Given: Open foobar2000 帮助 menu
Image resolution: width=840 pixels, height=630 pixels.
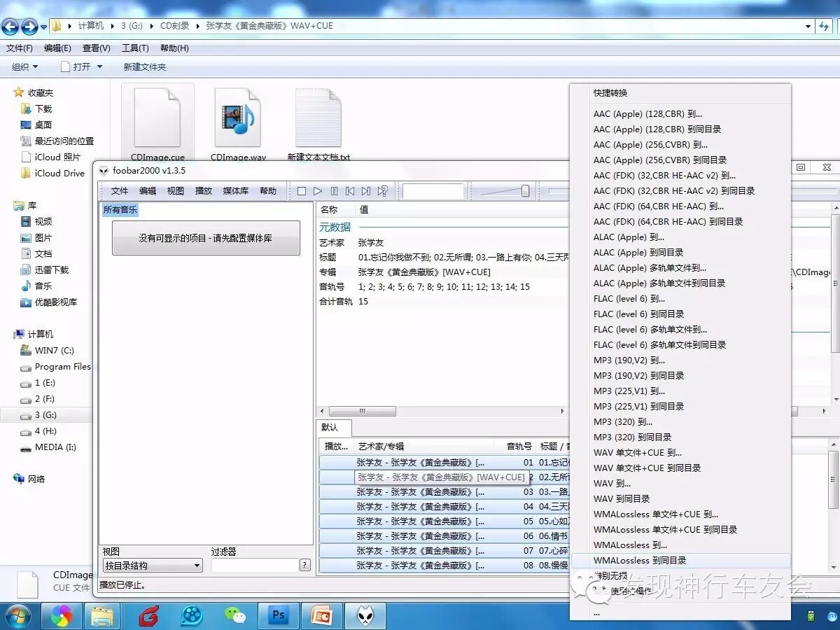Looking at the screenshot, I should pos(268,190).
